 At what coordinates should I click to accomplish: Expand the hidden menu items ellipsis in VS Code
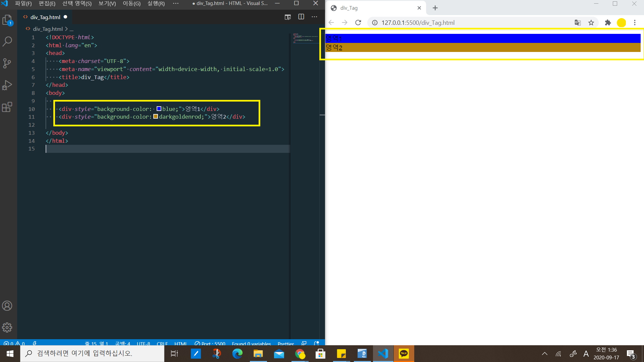pos(175,3)
